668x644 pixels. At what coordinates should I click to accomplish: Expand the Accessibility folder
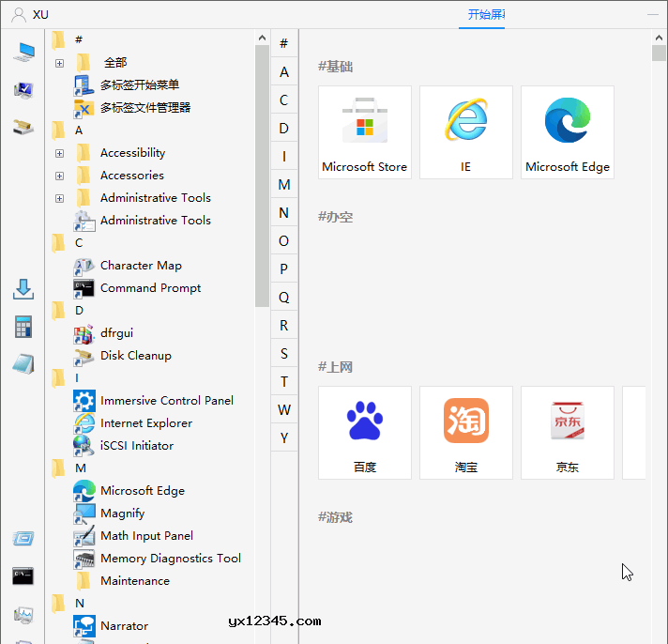(x=60, y=153)
